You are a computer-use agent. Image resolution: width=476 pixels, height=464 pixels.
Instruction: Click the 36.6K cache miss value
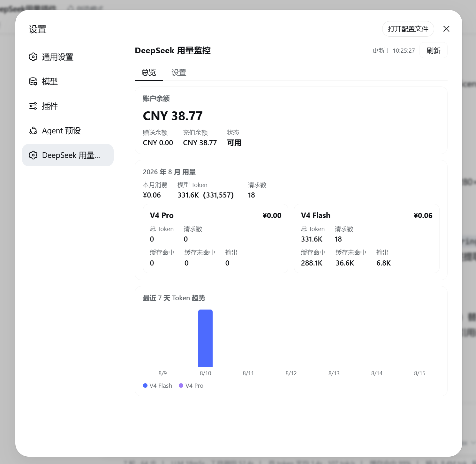(345, 263)
